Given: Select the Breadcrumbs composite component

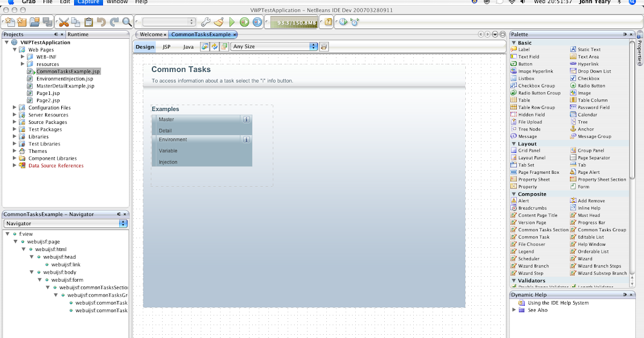Looking at the screenshot, I should point(528,208).
